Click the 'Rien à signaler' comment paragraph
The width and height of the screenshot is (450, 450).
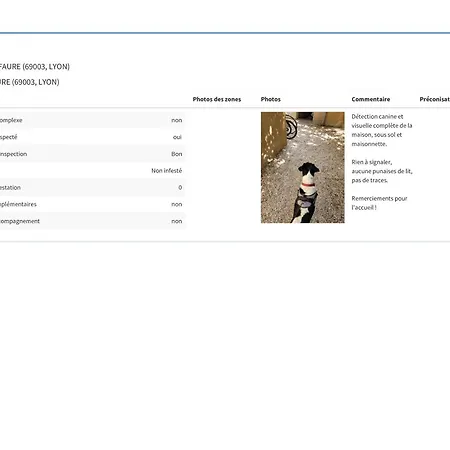pyautogui.click(x=382, y=171)
